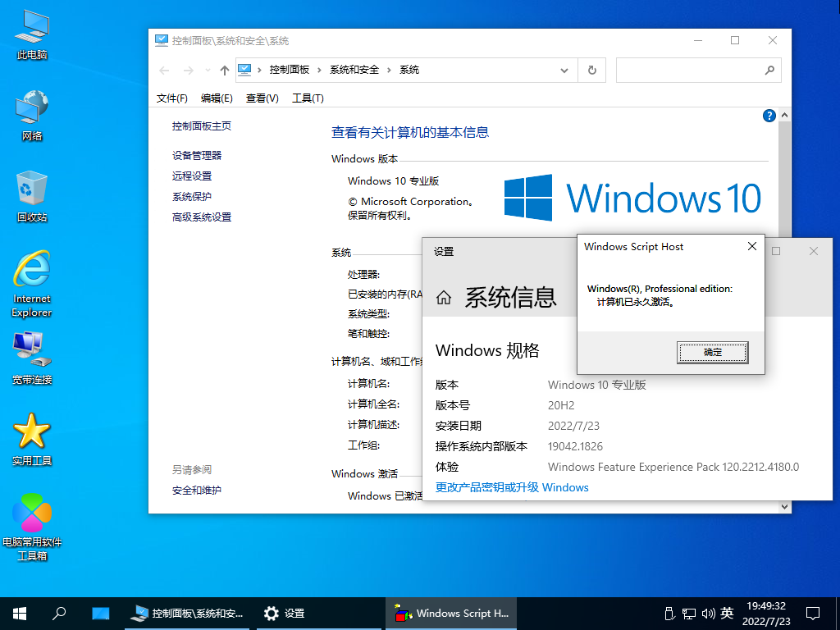
Task: Select the 回收站 recycle bin icon
Action: (32, 196)
